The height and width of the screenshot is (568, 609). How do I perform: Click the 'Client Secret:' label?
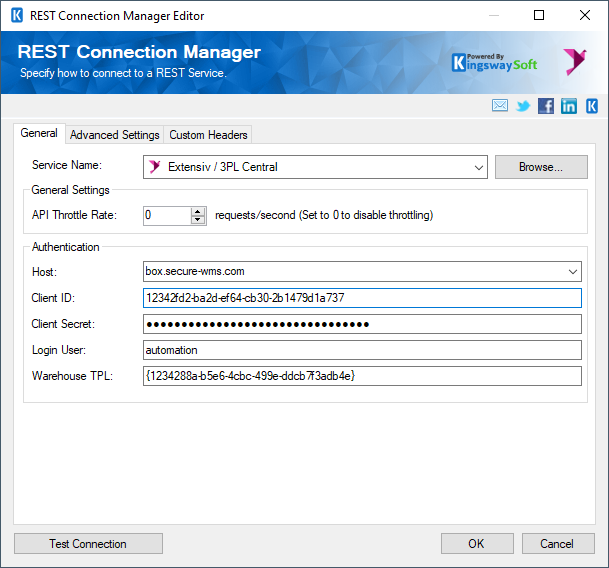63,324
